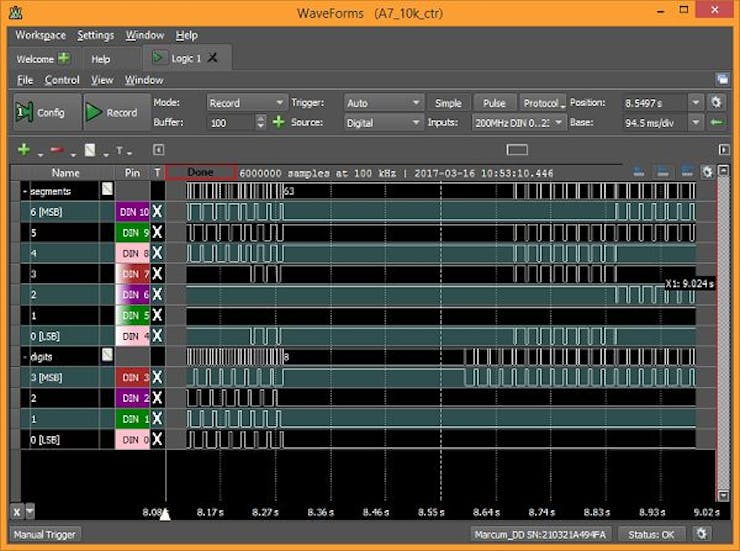Open the View menu

point(102,80)
